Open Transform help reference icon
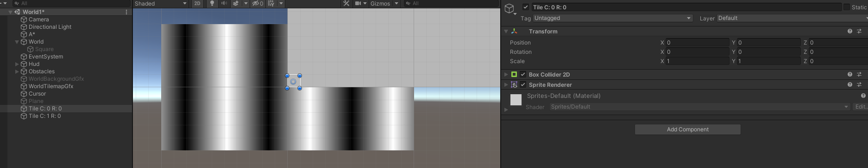 coord(850,31)
